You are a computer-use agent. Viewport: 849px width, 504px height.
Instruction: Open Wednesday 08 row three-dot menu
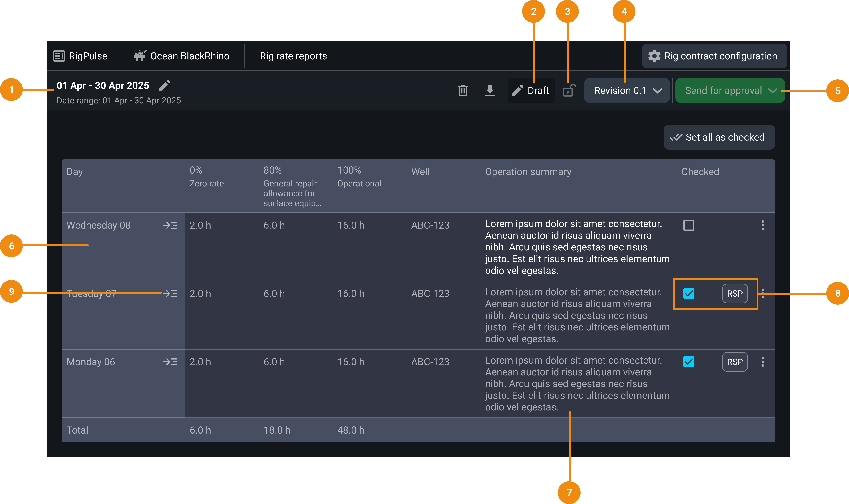[x=763, y=225]
